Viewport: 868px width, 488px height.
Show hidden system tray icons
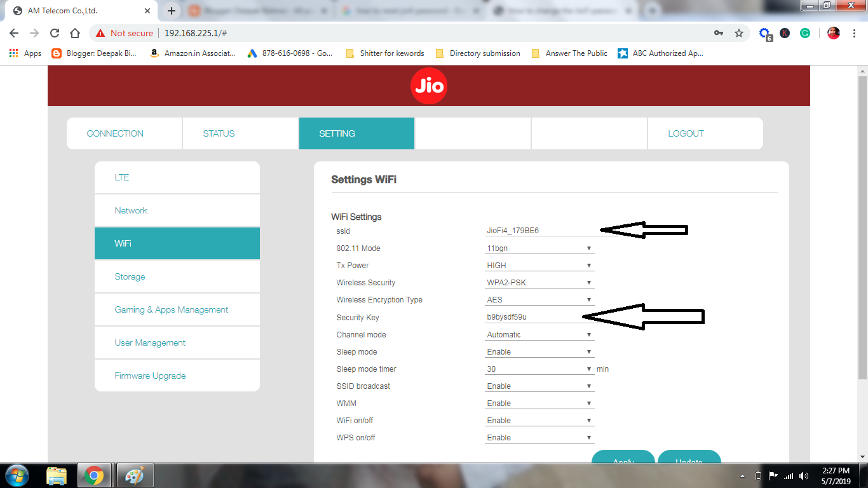coord(743,476)
